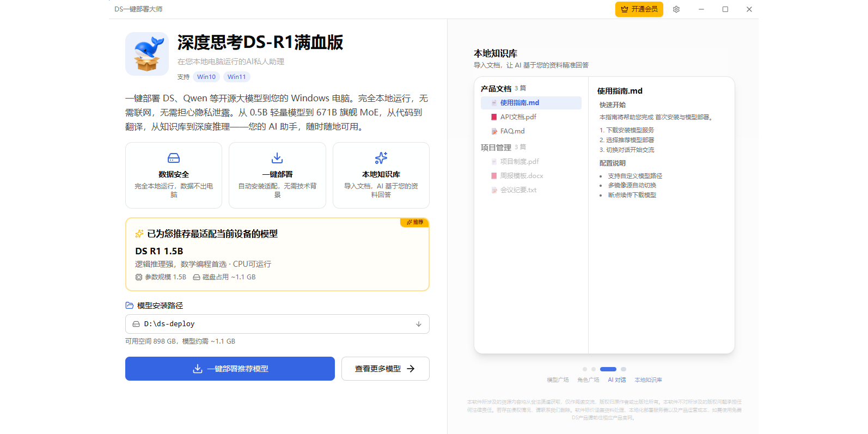Click 可用空间 898 GB info text

[x=180, y=341]
